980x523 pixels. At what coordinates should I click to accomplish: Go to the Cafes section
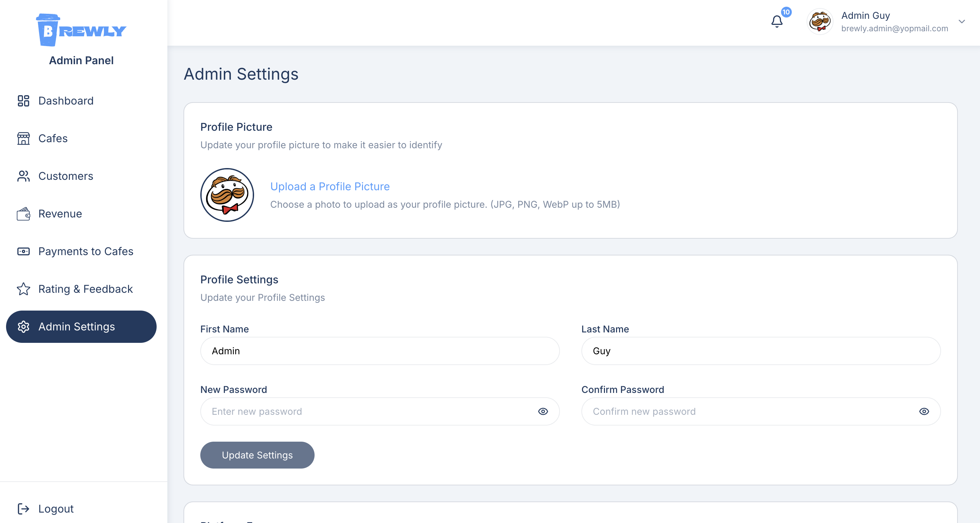point(81,138)
